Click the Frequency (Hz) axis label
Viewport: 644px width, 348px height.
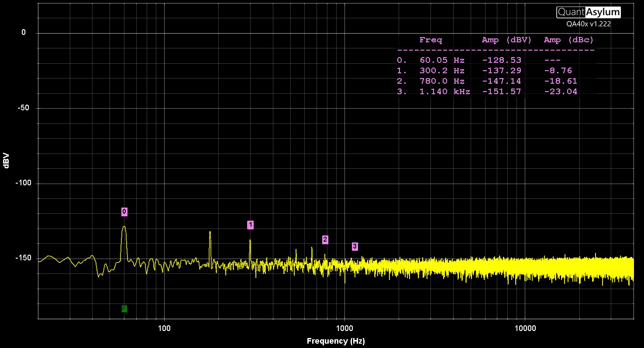tap(336, 341)
